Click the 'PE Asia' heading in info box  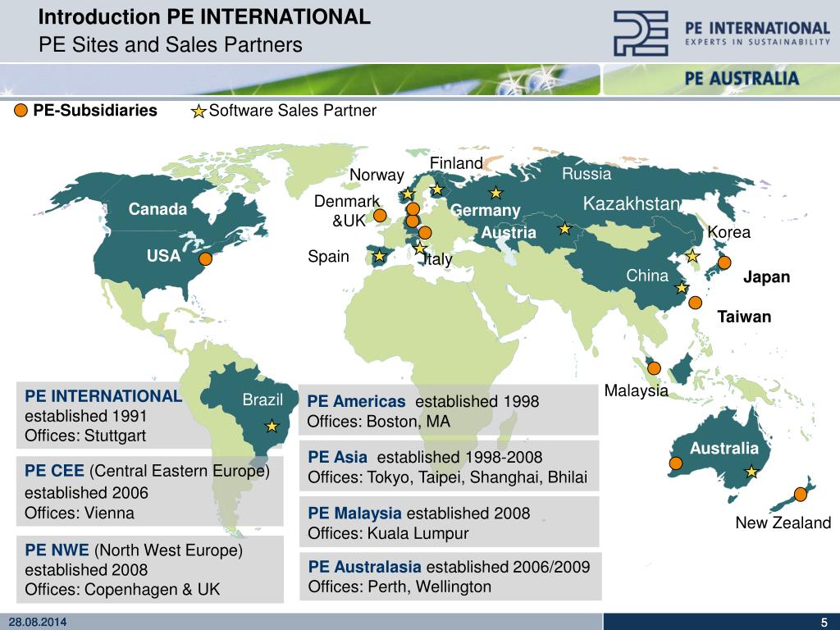337,457
